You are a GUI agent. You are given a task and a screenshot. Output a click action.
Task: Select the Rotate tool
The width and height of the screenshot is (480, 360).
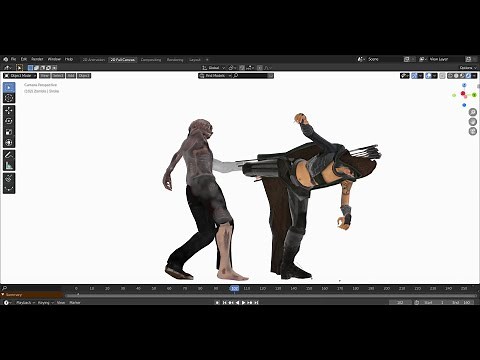(9, 121)
